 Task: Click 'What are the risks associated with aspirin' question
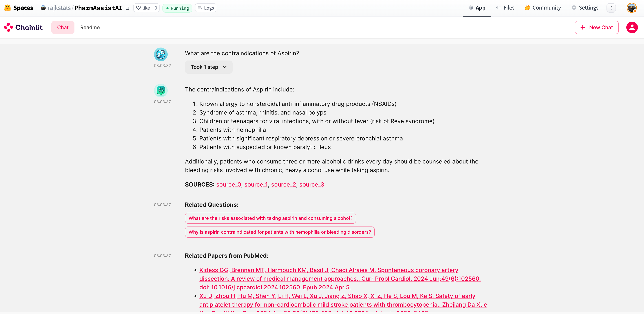point(270,218)
